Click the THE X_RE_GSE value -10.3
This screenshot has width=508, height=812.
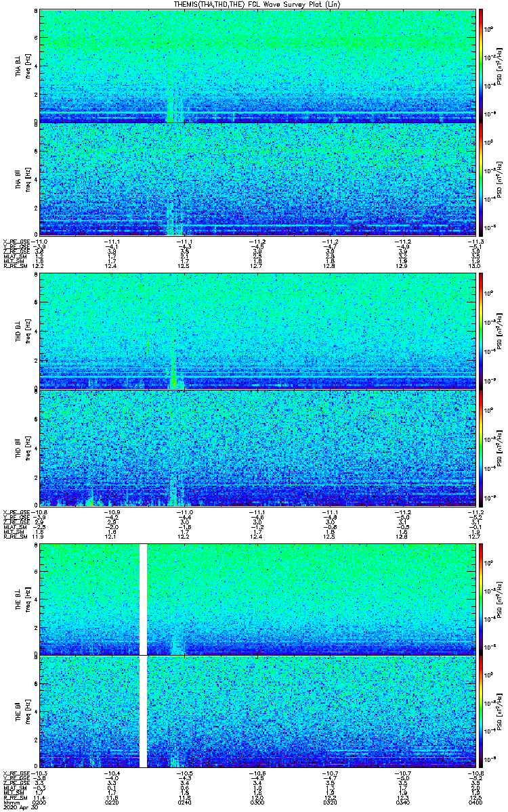(39, 773)
